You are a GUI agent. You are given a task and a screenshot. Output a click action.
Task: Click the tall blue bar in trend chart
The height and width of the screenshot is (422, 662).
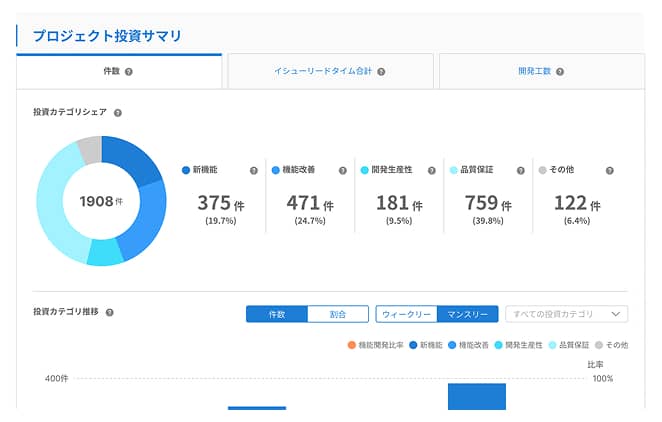coord(477,396)
